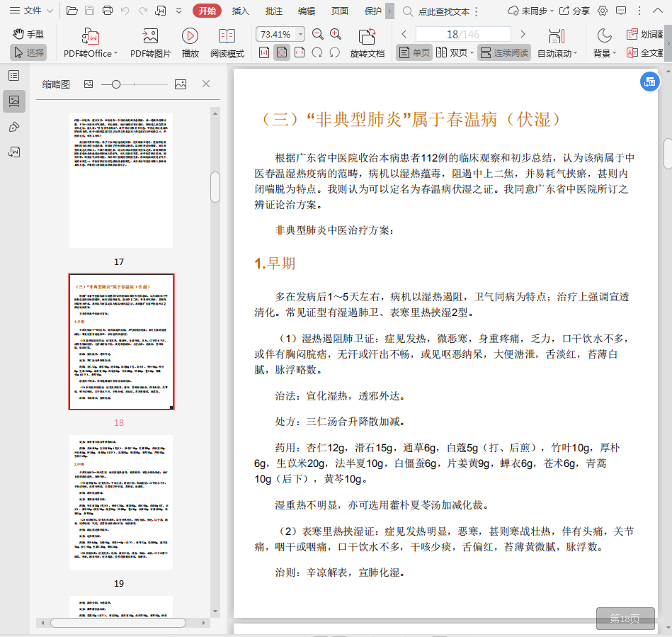Click the zoom out magnifier icon

[x=318, y=35]
